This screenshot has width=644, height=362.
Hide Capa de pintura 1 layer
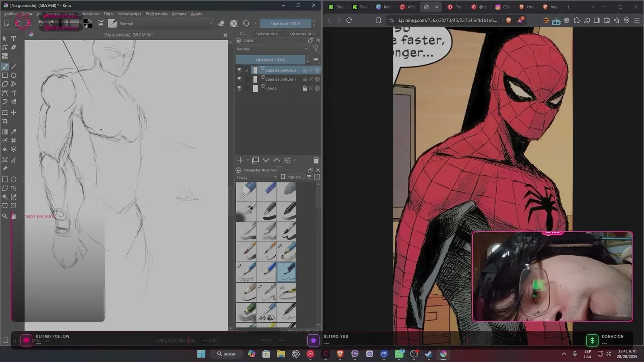tap(239, 79)
